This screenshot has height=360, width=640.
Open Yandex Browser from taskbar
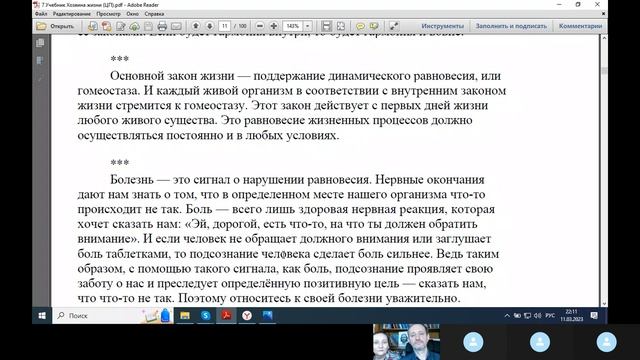tap(247, 316)
